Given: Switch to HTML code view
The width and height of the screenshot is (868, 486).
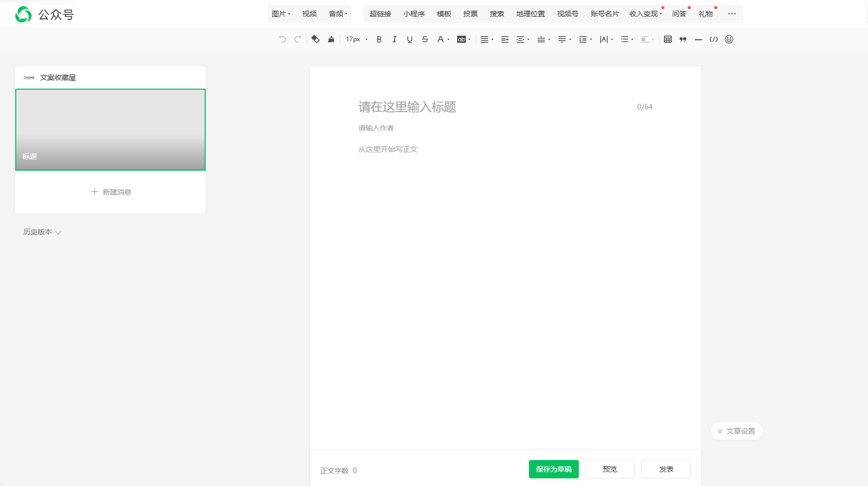Looking at the screenshot, I should tap(713, 39).
